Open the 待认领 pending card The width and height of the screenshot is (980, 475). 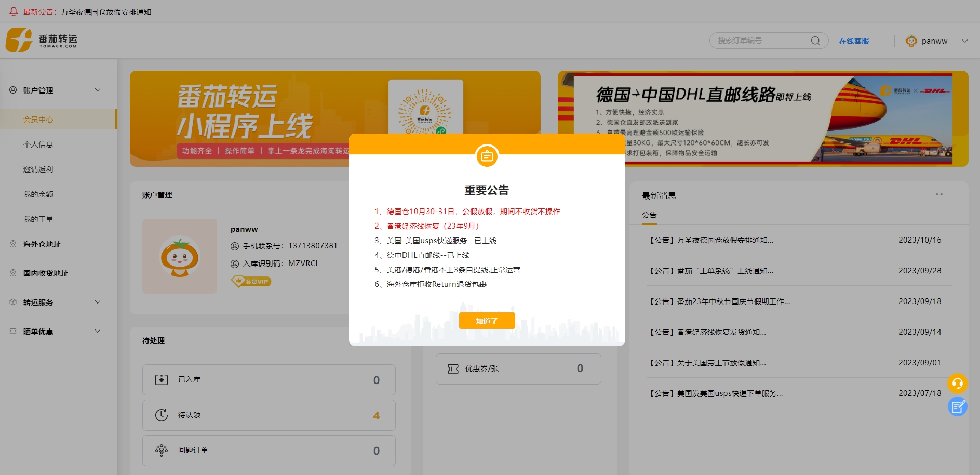(x=269, y=415)
